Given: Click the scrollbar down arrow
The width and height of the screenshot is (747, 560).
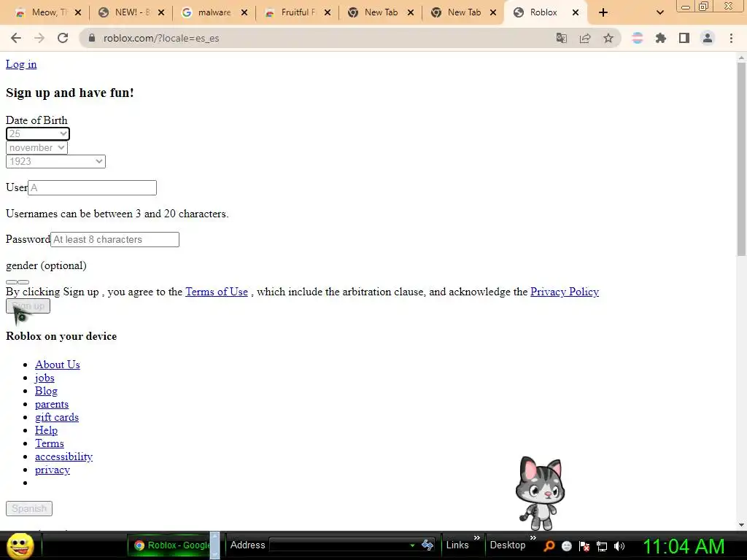Looking at the screenshot, I should (741, 525).
